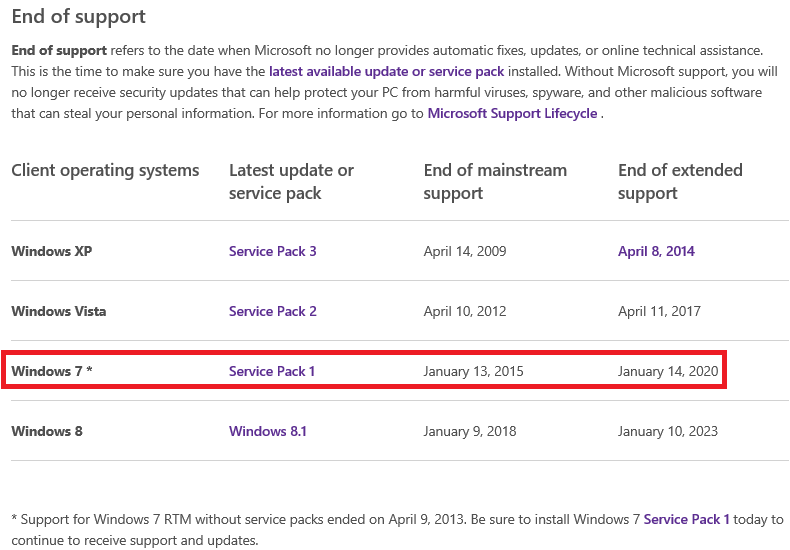Select the Windows Vista row label
Screen dimensions: 790x550
click(58, 311)
